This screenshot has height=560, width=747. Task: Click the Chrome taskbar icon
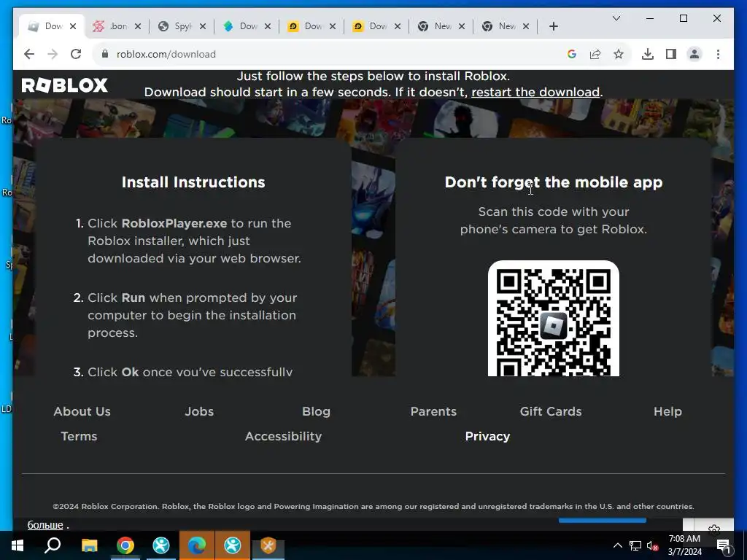pos(125,545)
